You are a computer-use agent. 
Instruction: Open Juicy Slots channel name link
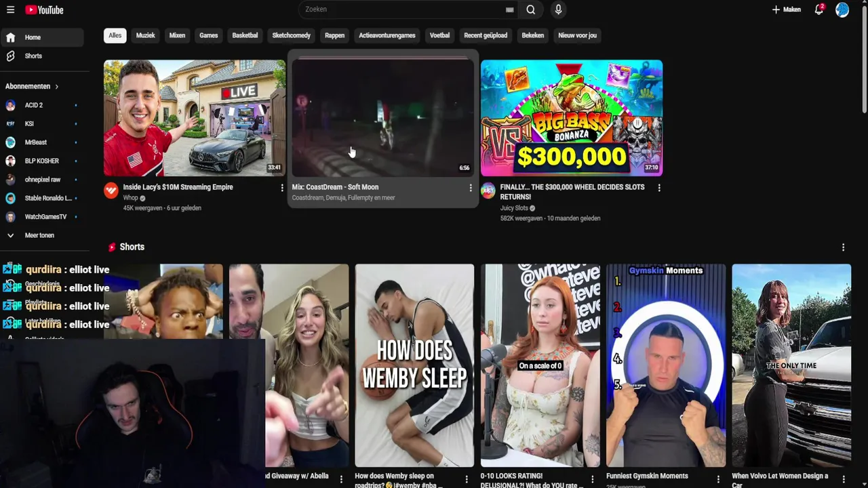(x=514, y=208)
